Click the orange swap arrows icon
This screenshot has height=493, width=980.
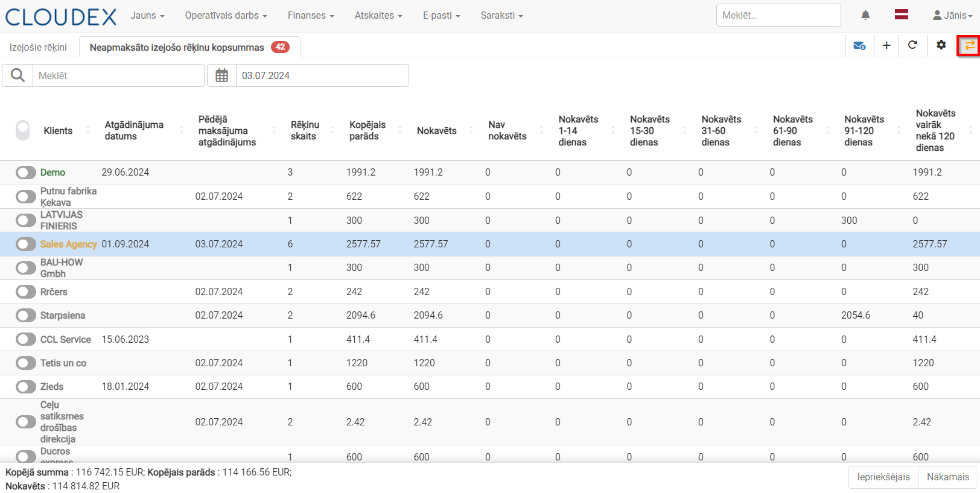point(969,45)
